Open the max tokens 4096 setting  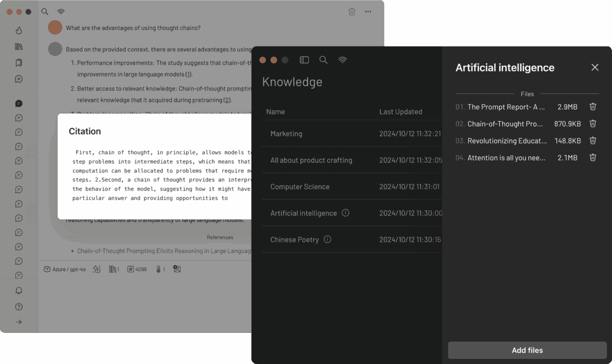coord(137,269)
